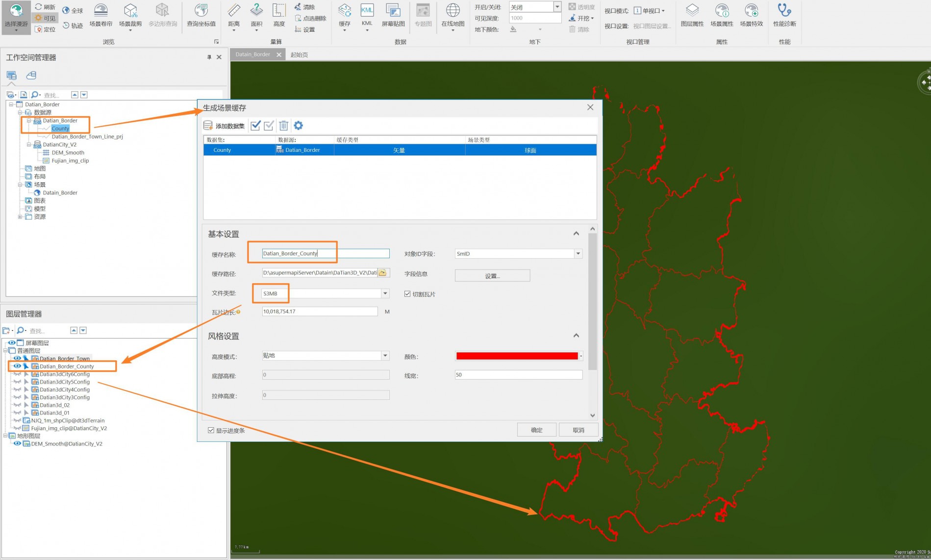Toggle the 切割瓦片 checkbox

coord(407,294)
